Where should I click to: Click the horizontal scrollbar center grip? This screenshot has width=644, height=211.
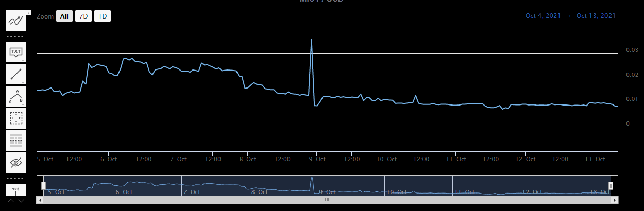327,200
